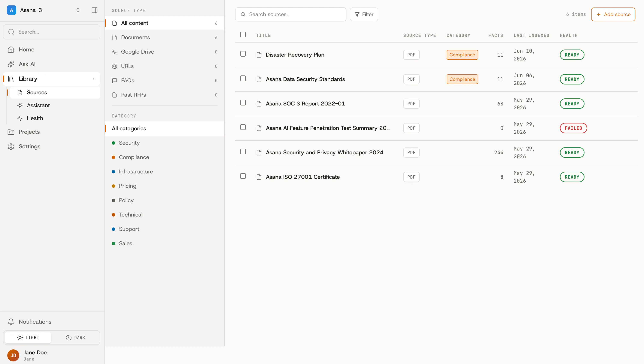The height and width of the screenshot is (364, 644).
Task: Filter by Compliance category in sidebar
Action: coord(164,157)
